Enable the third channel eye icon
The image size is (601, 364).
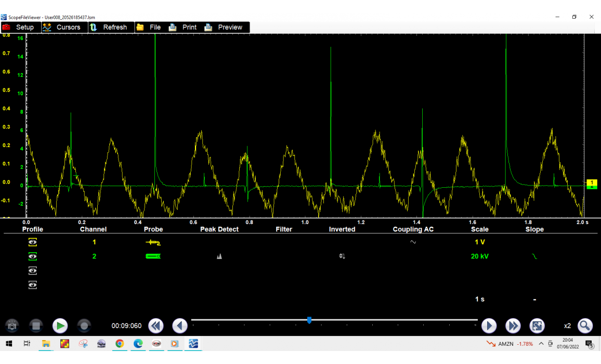(x=33, y=271)
